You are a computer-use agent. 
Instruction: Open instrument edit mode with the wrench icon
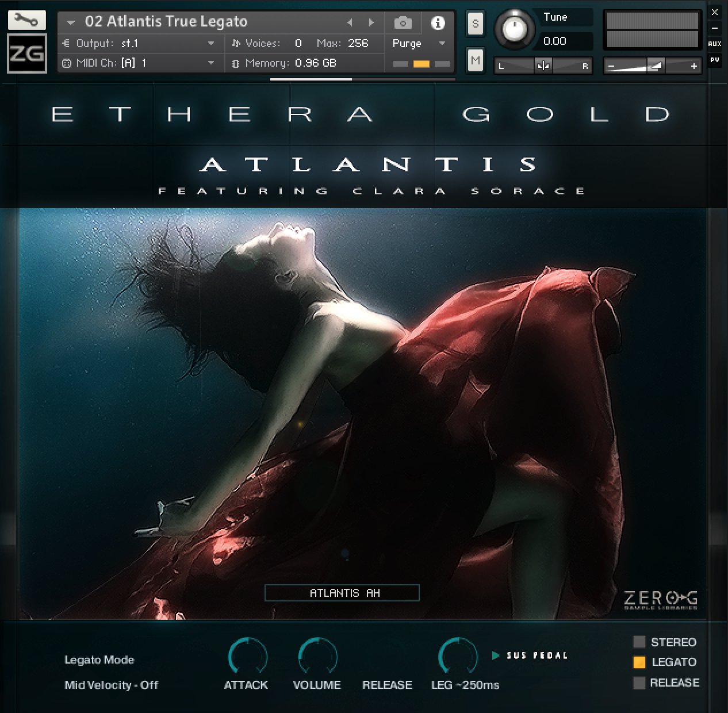[x=26, y=20]
